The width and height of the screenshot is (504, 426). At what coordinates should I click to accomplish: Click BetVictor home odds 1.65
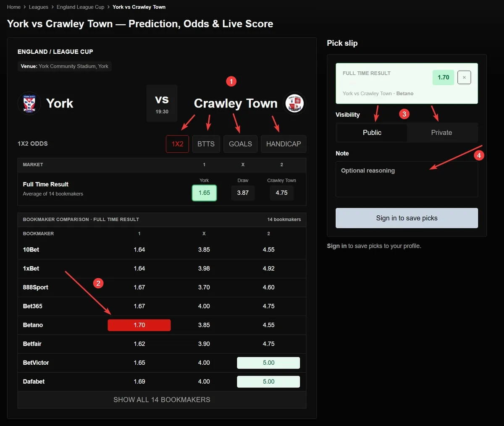(x=139, y=363)
